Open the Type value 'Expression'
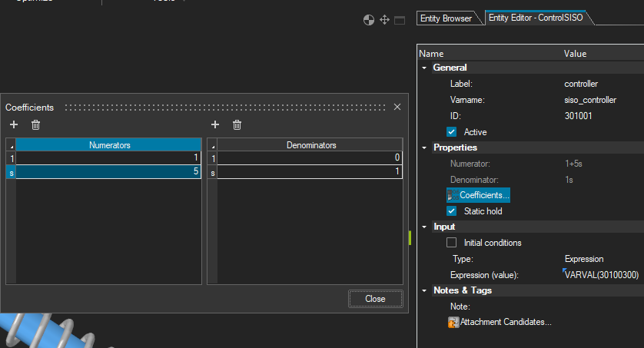644x348 pixels. tap(584, 259)
